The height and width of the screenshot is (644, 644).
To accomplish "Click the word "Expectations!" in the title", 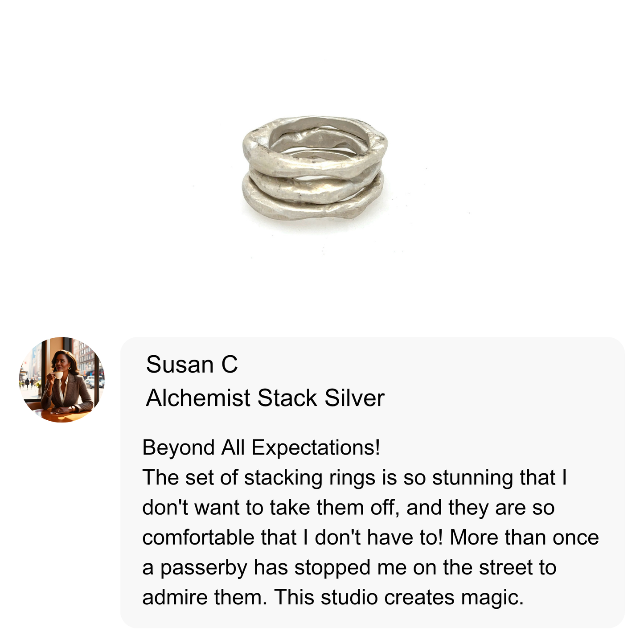I will click(x=316, y=447).
